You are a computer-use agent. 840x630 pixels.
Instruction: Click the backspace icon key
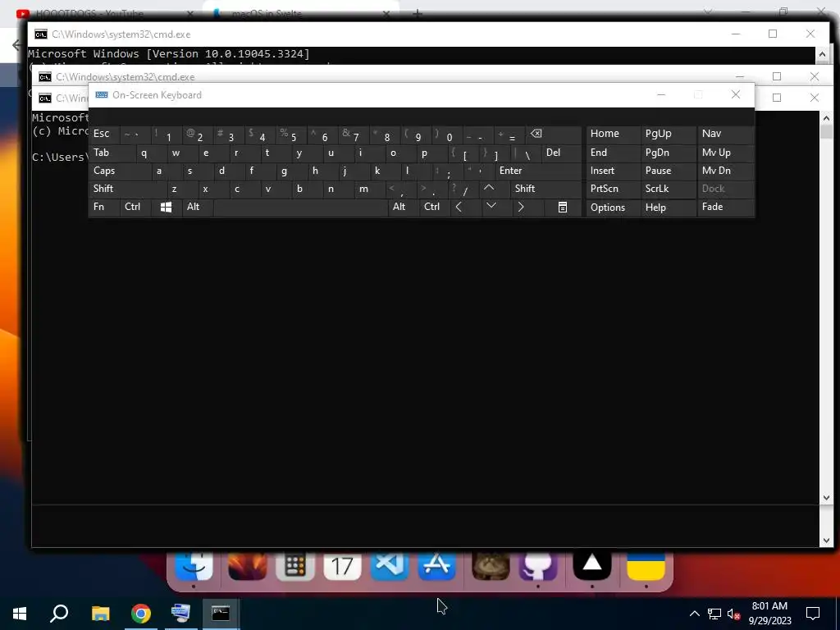(x=553, y=134)
